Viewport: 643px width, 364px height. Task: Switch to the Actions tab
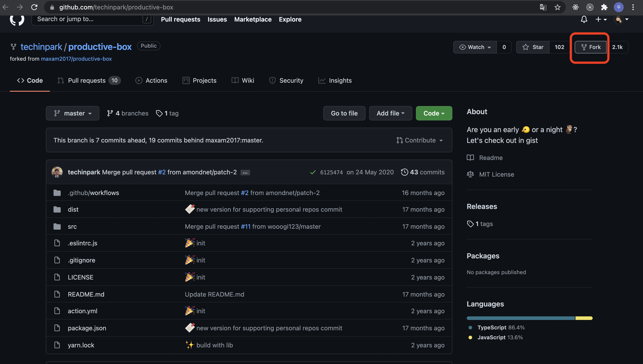click(151, 80)
